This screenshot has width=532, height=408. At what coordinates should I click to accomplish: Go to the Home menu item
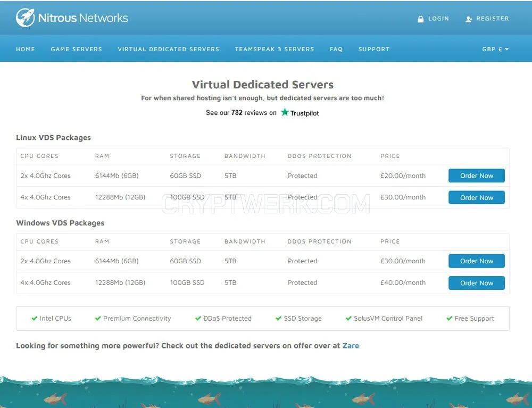coord(26,49)
